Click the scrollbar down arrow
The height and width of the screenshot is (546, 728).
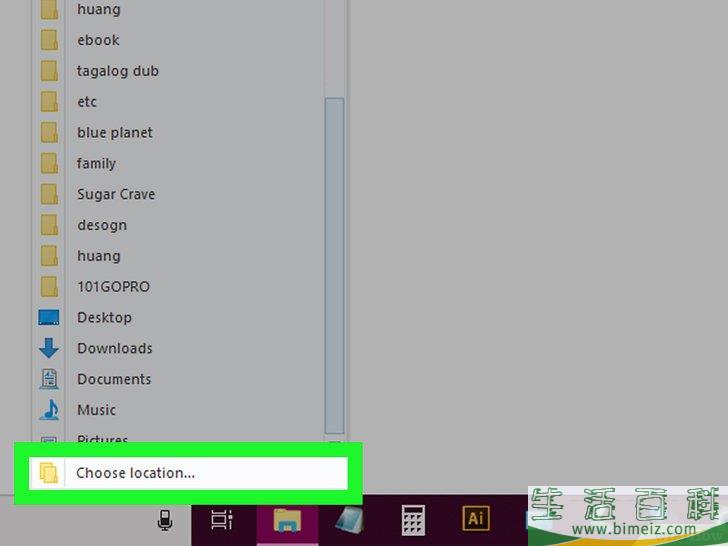pyautogui.click(x=334, y=444)
